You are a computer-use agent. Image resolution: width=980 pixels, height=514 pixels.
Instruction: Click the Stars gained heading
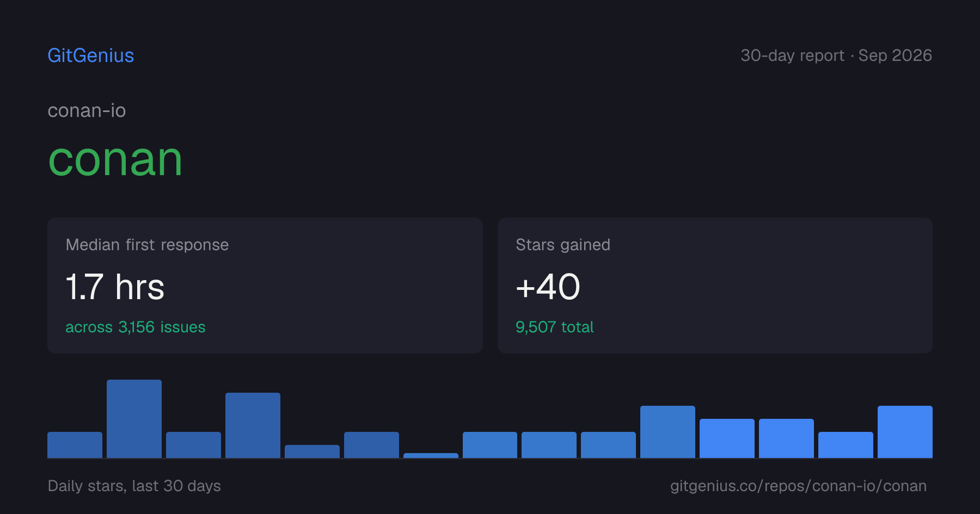(x=563, y=245)
